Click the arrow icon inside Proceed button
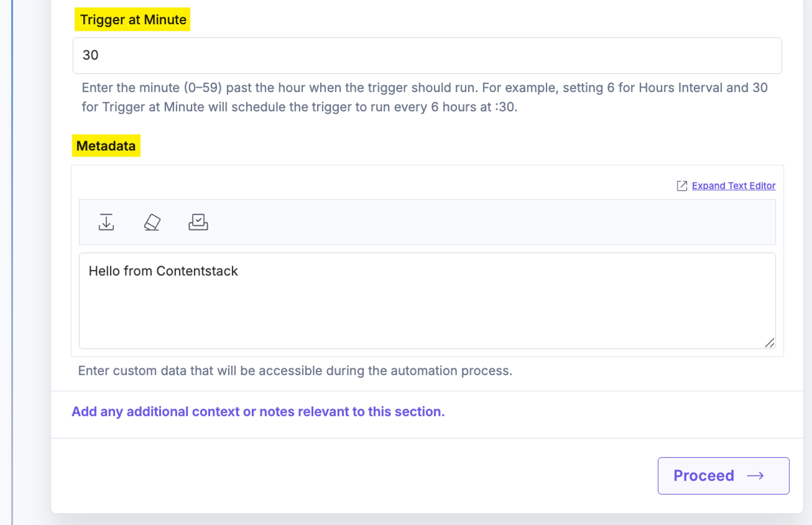This screenshot has height=525, width=812. [756, 475]
